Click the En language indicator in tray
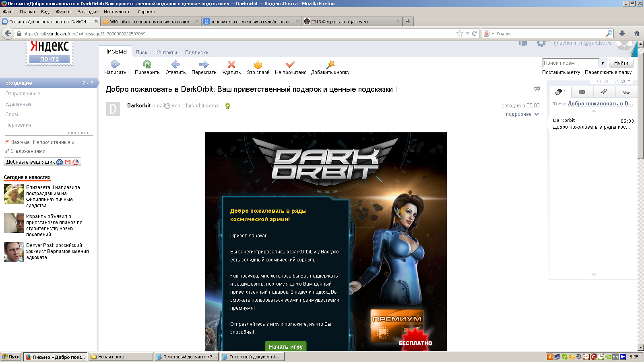The image size is (644, 362). click(615, 357)
